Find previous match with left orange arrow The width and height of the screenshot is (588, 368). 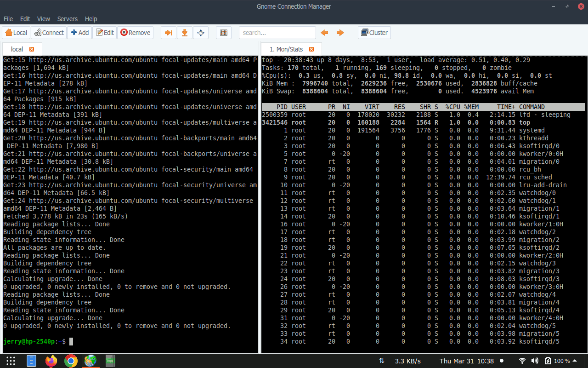tap(324, 33)
